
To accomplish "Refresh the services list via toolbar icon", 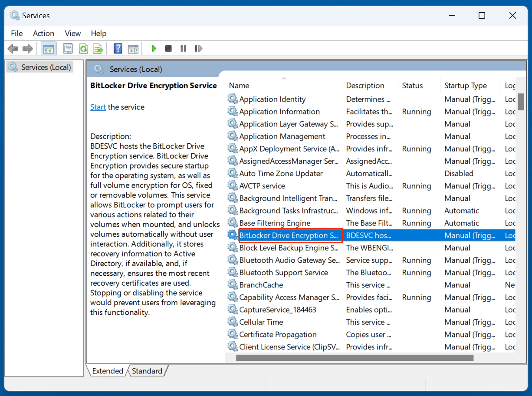I will click(x=83, y=48).
